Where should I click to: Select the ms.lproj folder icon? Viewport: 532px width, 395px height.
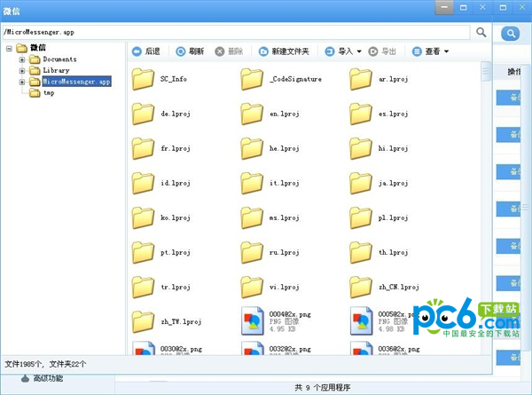[x=252, y=217]
